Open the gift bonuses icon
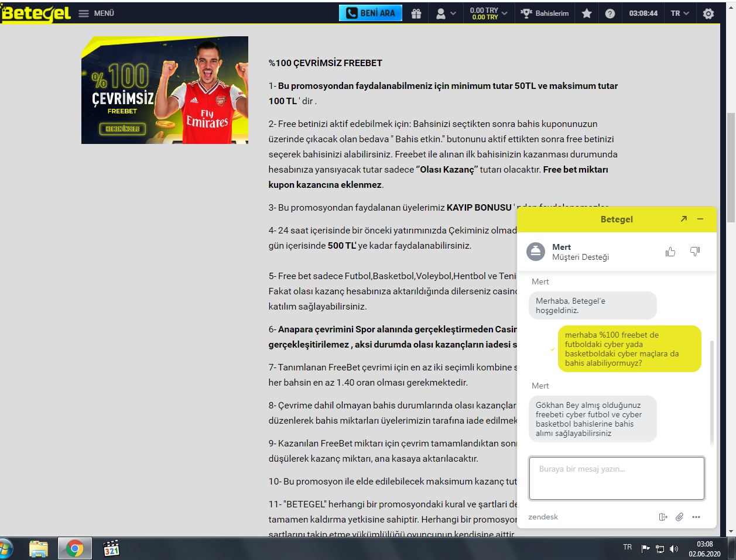 point(416,13)
